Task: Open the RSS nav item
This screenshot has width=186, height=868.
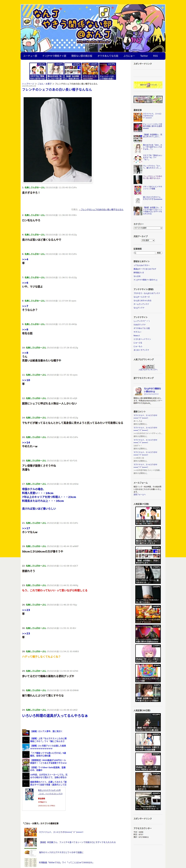Action: tap(155, 56)
